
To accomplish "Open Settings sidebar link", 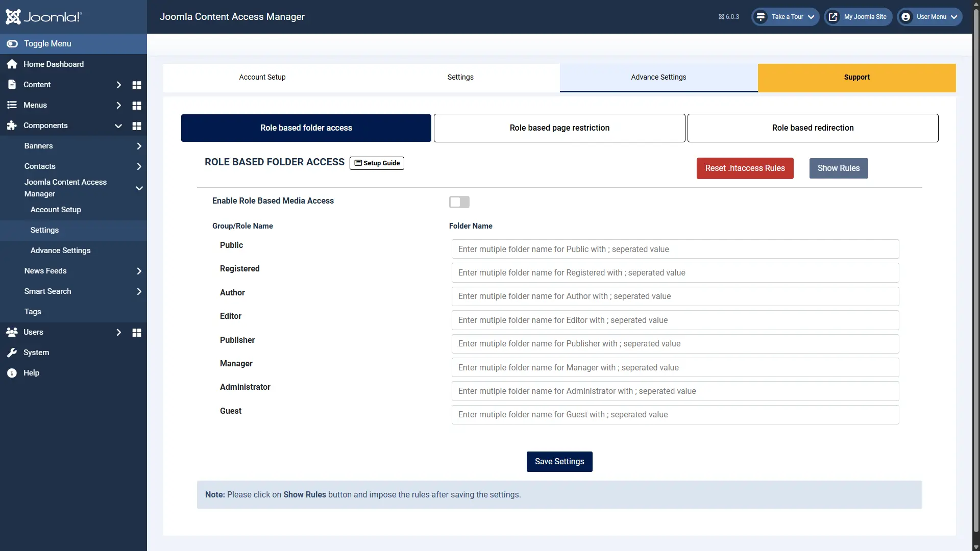I will point(44,230).
